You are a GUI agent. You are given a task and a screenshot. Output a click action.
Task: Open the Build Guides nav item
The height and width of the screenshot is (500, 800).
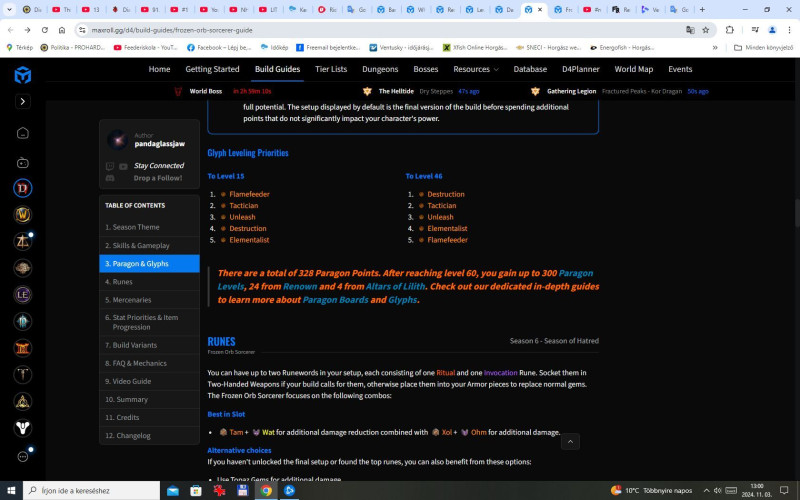[278, 69]
